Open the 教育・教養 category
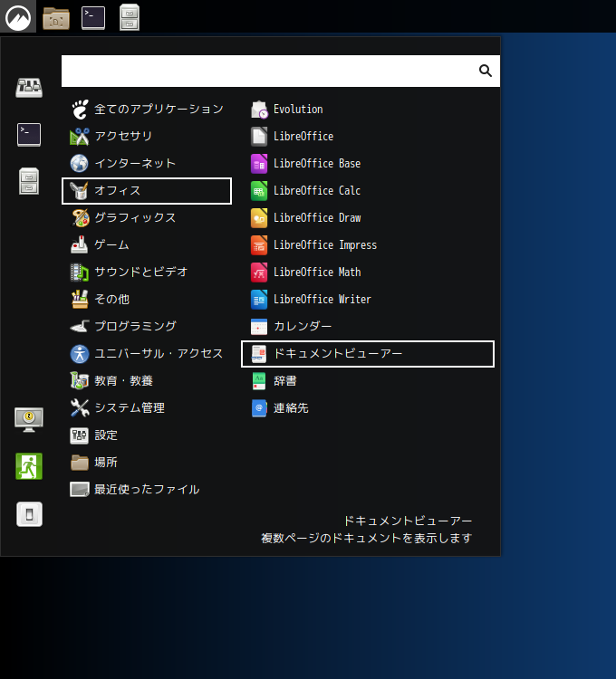Viewport: 616px width, 679px height. click(x=147, y=381)
